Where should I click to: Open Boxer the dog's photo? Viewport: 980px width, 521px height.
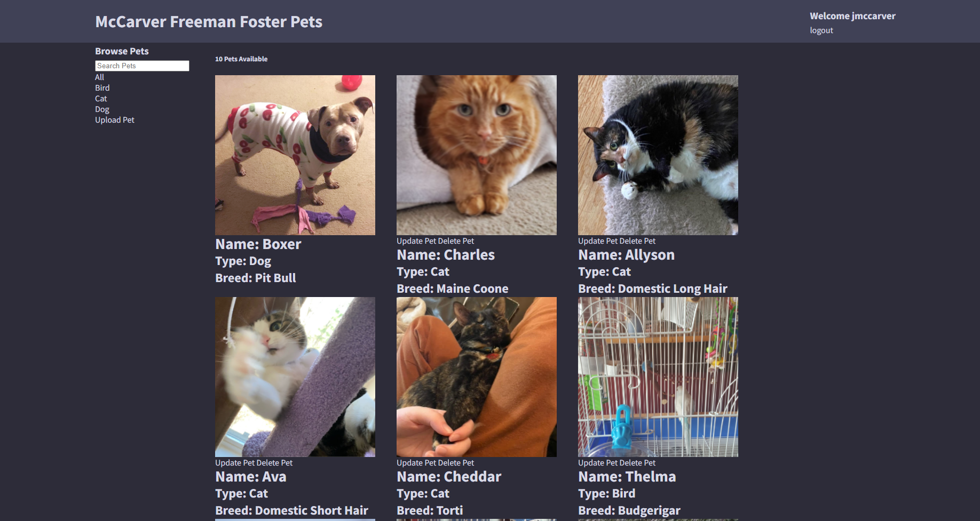[x=295, y=155]
